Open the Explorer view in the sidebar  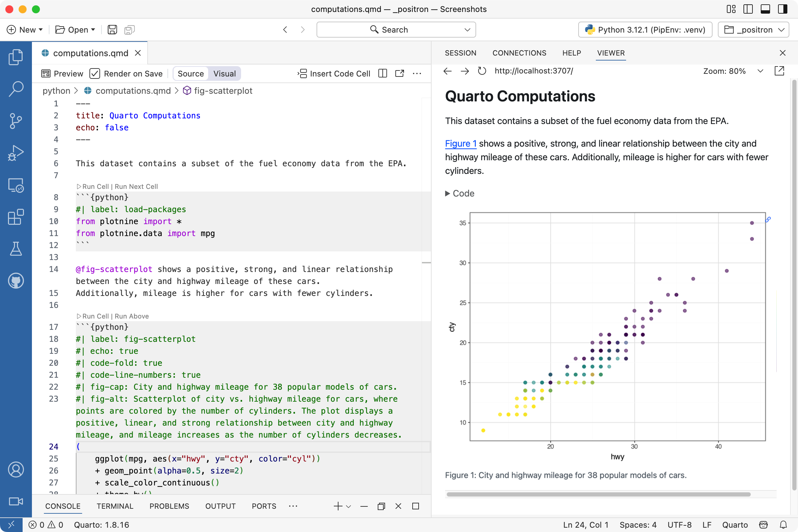(16, 57)
